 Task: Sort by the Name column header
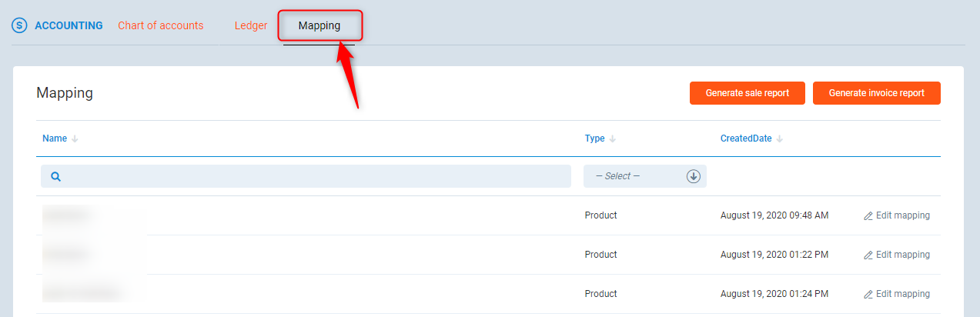(55, 138)
